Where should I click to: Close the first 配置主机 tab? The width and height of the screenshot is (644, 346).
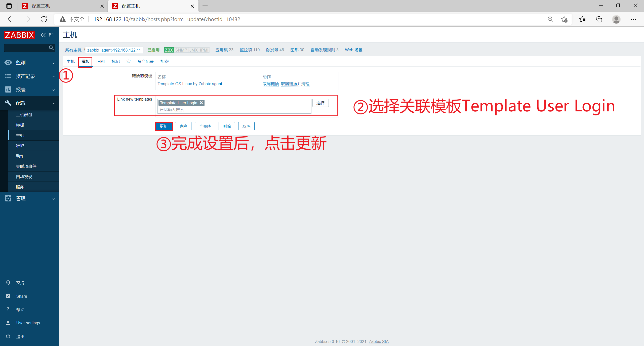click(x=102, y=6)
